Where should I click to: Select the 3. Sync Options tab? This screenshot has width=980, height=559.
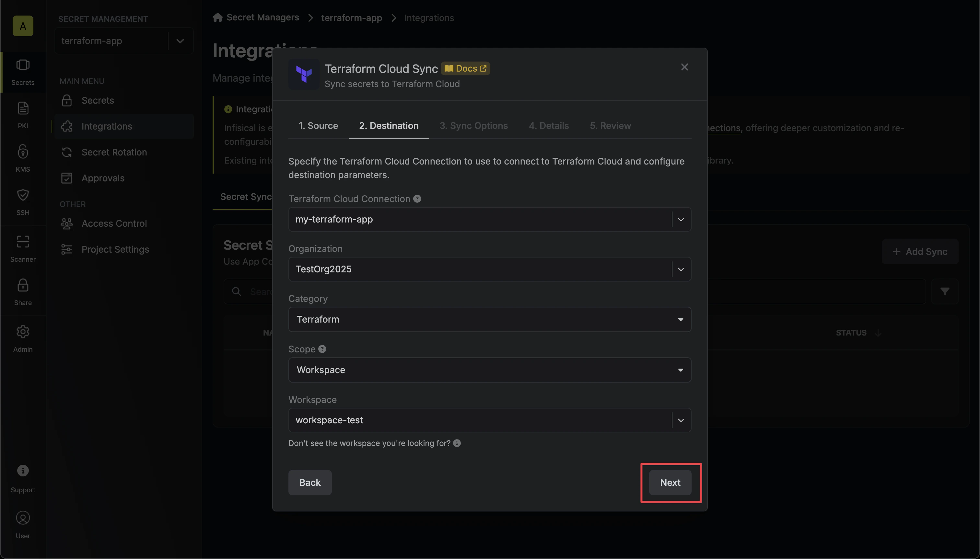point(473,126)
